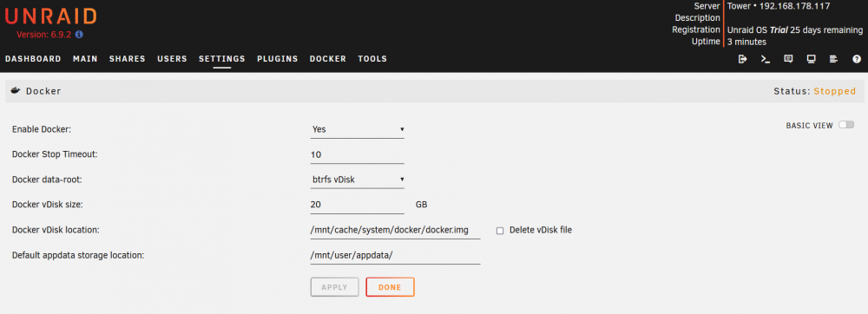Open the Dashboard menu tab
Viewport: 868px width, 314px height.
[33, 59]
